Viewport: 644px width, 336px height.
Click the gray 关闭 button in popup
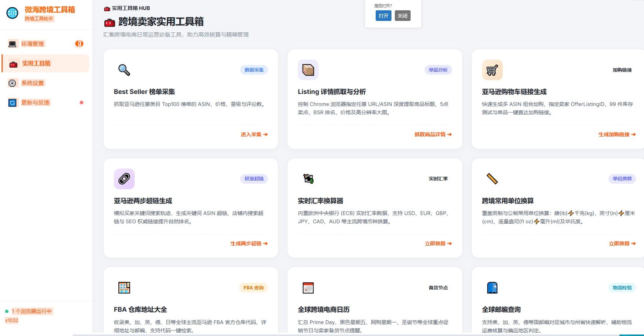402,16
